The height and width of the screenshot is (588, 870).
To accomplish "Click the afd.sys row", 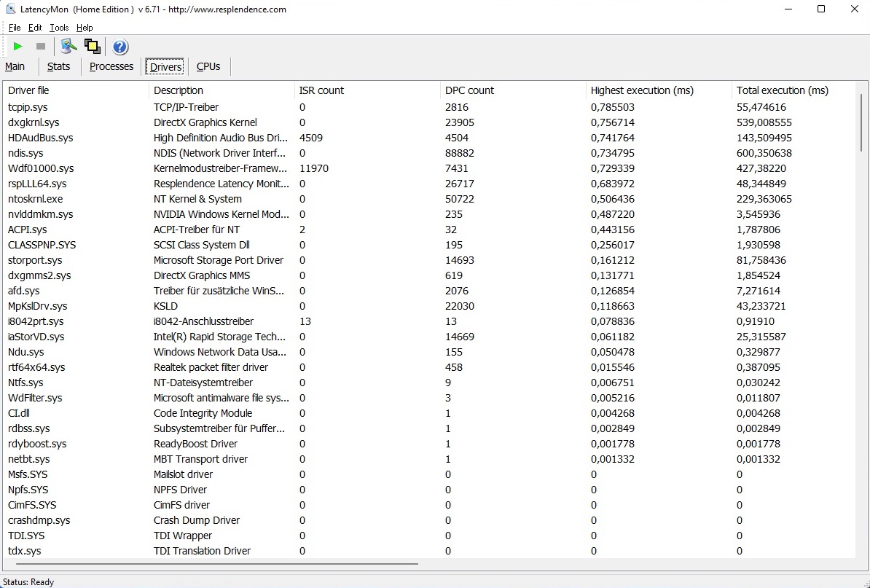I will (x=430, y=291).
